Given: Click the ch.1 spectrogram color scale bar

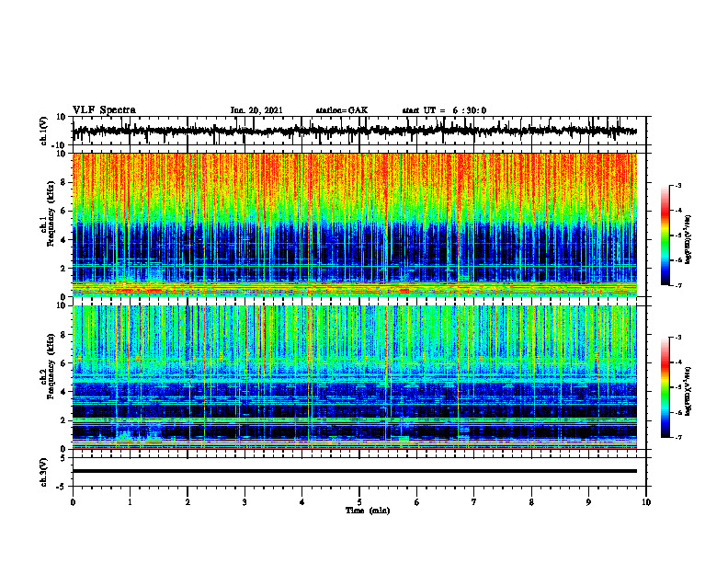Looking at the screenshot, I should pyautogui.click(x=665, y=236).
